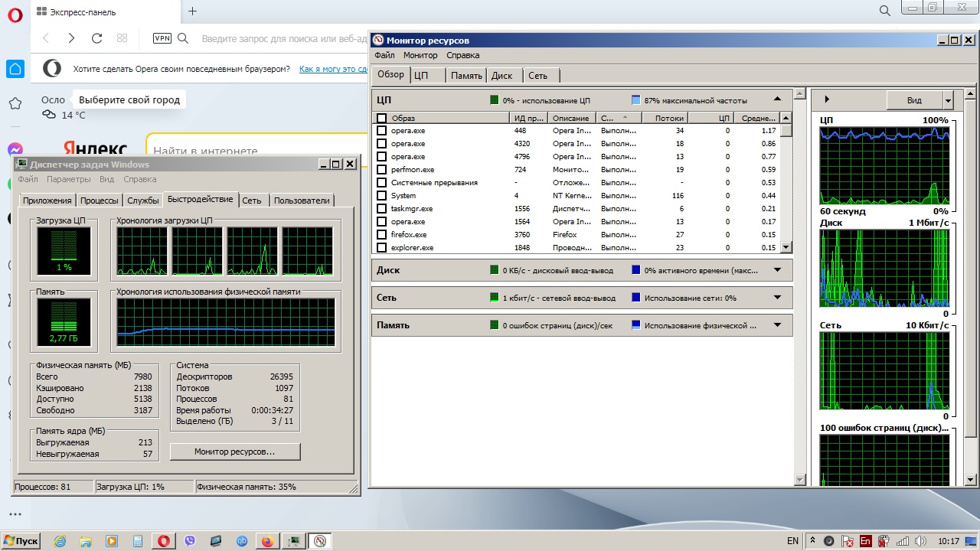Open a new tab with the plus icon

(x=193, y=11)
